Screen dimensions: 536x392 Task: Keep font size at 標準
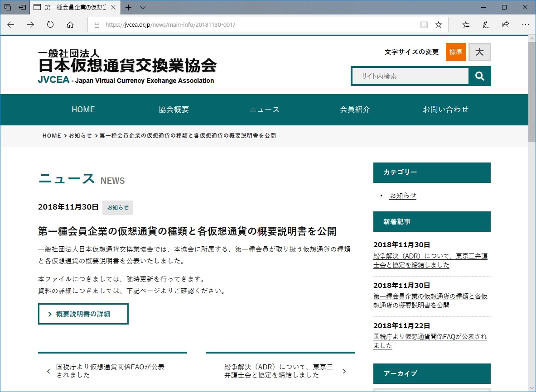[x=455, y=52]
